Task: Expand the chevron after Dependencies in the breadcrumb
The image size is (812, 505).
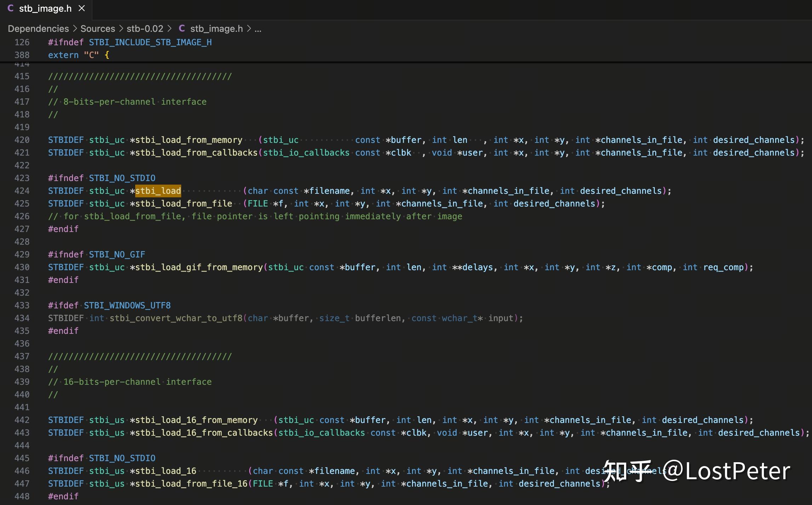Action: tap(75, 29)
